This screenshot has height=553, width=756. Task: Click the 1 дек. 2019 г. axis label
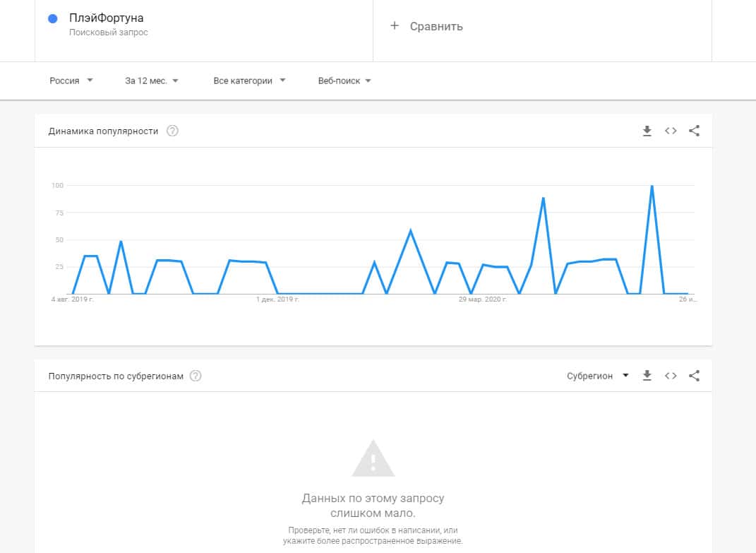coord(278,299)
